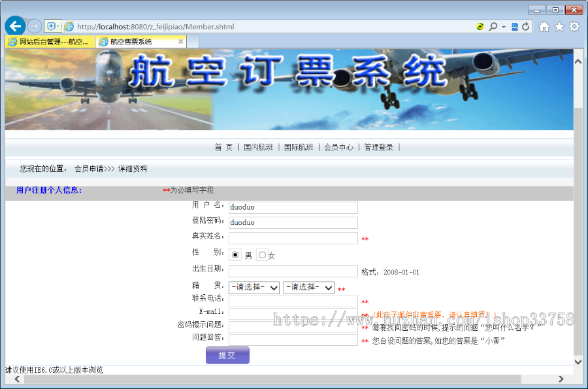Screen dimensions: 588x389
Task: Click inside the 用户名 input field
Action: click(x=292, y=207)
